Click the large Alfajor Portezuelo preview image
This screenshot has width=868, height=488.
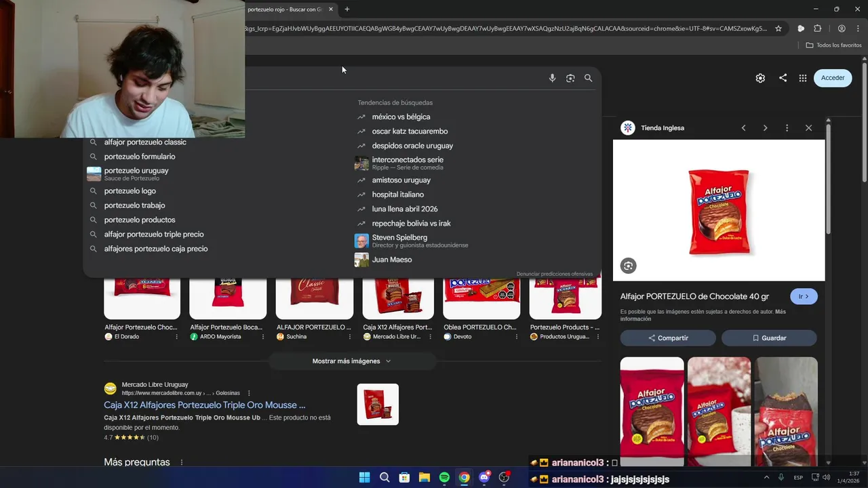point(719,210)
